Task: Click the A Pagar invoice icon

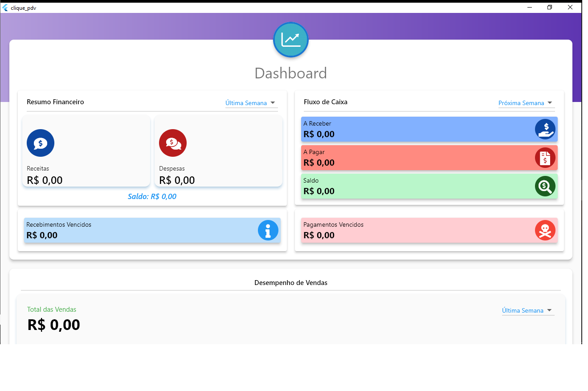Action: click(x=545, y=158)
